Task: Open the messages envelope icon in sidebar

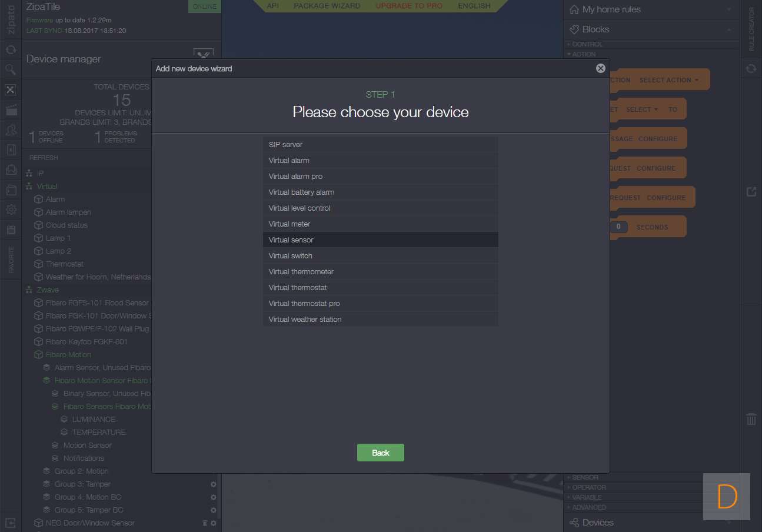Action: (11, 170)
